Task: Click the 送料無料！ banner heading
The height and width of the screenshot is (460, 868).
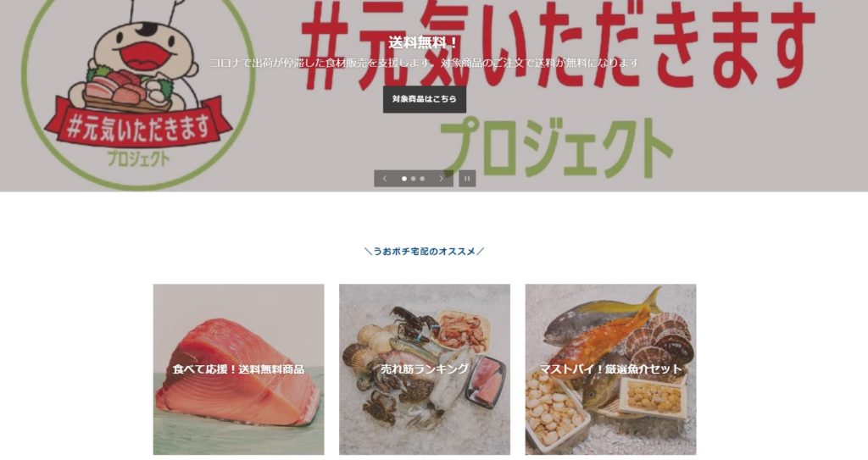Action: [424, 42]
